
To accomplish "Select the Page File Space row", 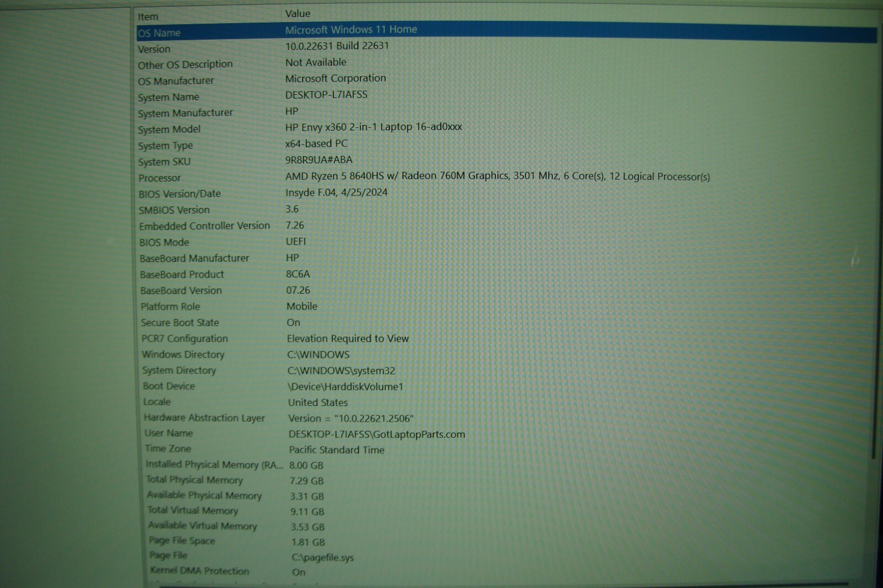I will 507,541.
